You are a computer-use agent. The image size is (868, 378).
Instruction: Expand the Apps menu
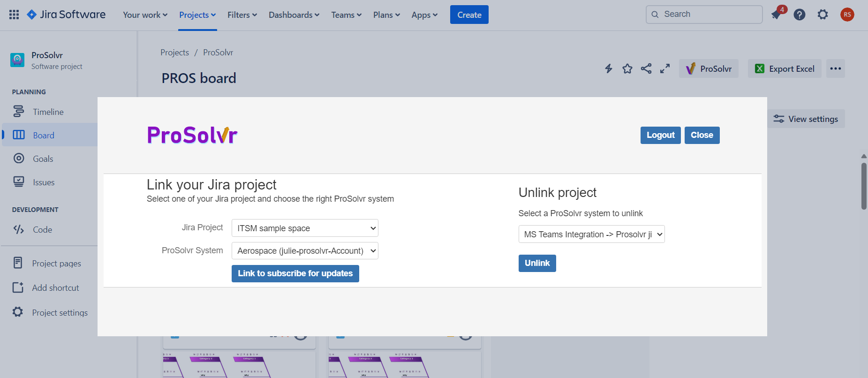424,15
